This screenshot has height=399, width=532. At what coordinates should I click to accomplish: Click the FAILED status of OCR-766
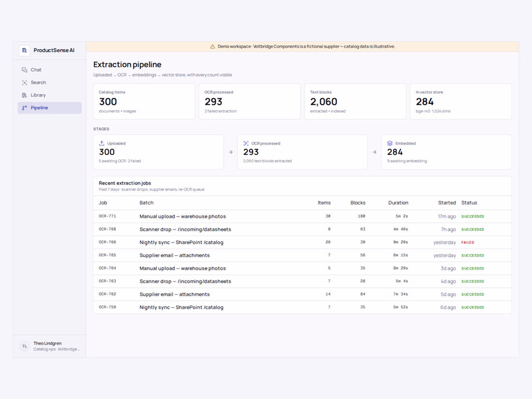click(468, 243)
